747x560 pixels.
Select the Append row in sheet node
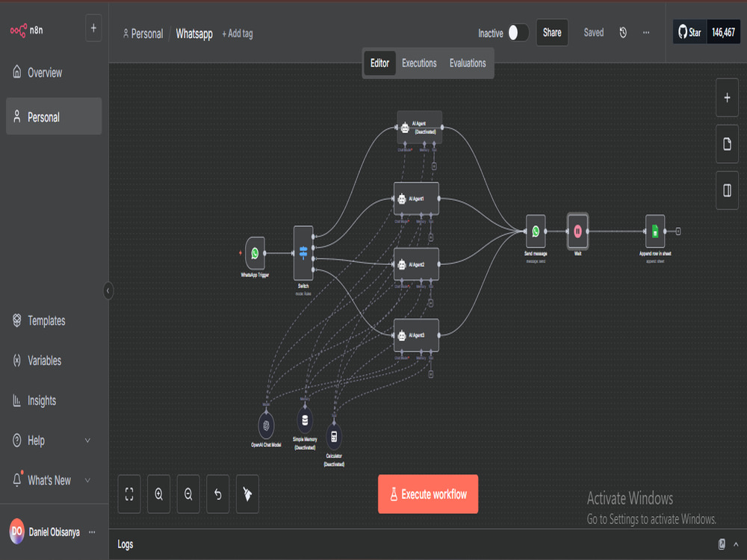click(x=655, y=231)
